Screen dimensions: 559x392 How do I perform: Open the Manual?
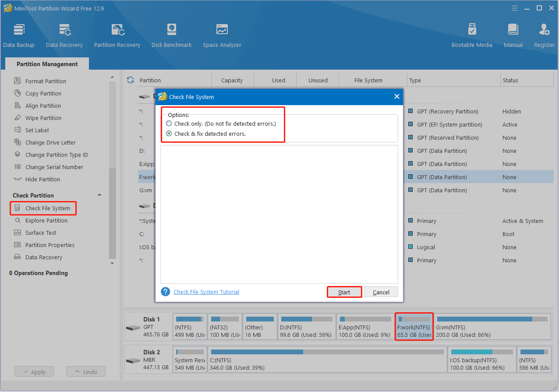513,34
